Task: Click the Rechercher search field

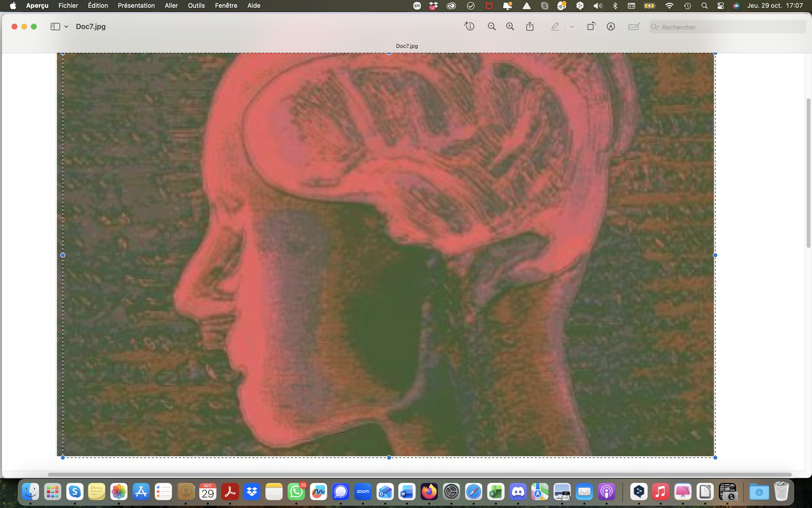Action: pyautogui.click(x=727, y=27)
